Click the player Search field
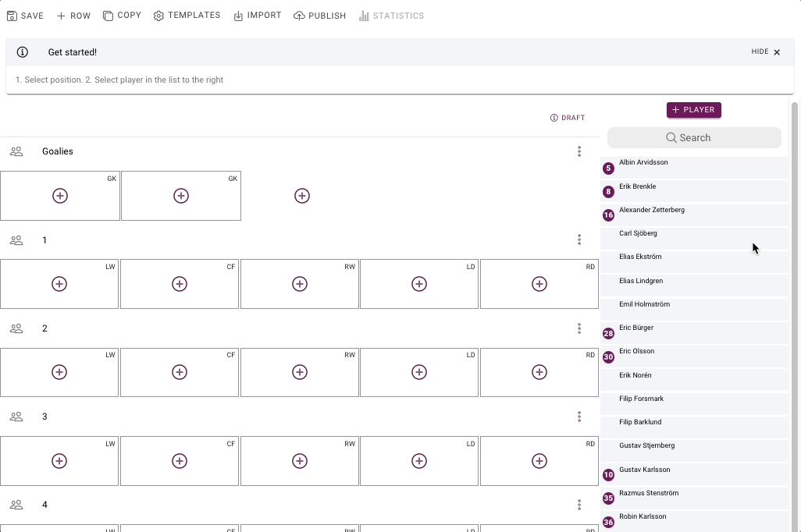The image size is (801, 532). click(x=694, y=138)
